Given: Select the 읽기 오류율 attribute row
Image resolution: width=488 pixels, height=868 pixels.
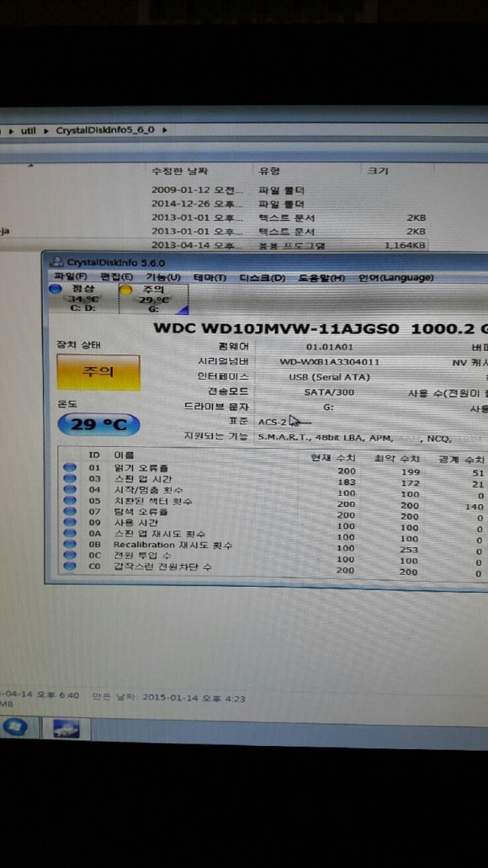Looking at the screenshot, I should 274,470.
